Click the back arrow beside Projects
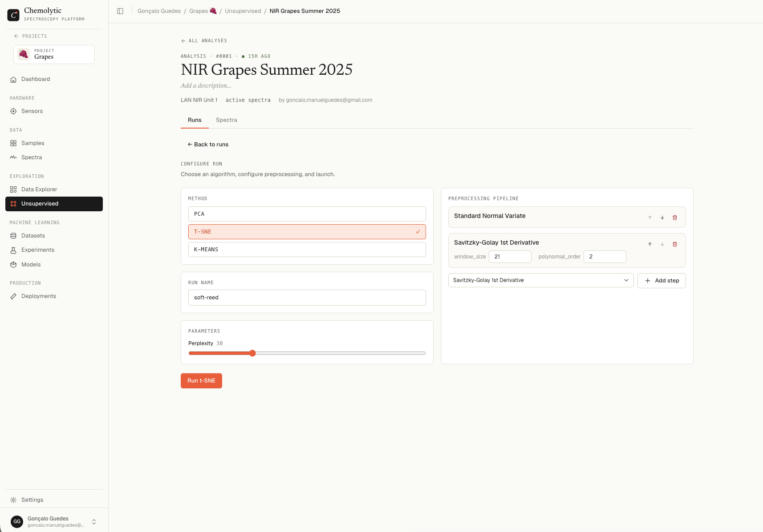This screenshot has width=763, height=532. coord(16,36)
